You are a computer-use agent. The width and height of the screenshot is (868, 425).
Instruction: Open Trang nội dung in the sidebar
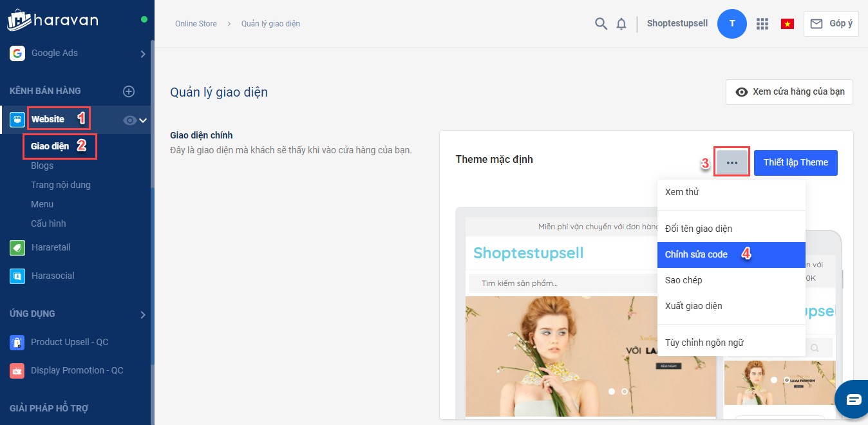click(x=61, y=185)
